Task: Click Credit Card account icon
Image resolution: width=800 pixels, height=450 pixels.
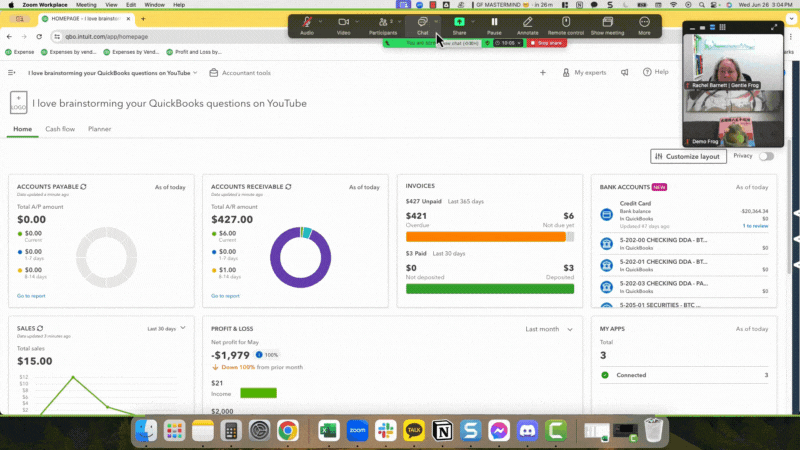Action: pyautogui.click(x=607, y=214)
